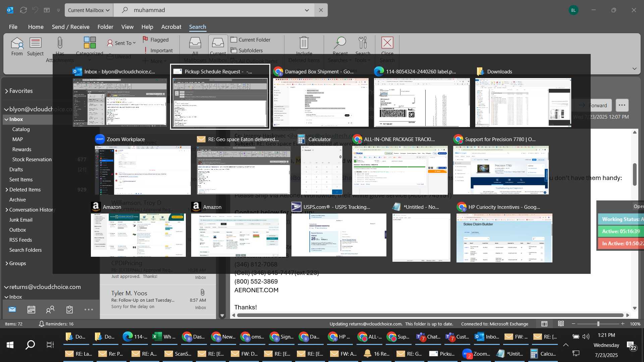
Task: Open Acrobat ribbon tab
Action: pos(171,27)
